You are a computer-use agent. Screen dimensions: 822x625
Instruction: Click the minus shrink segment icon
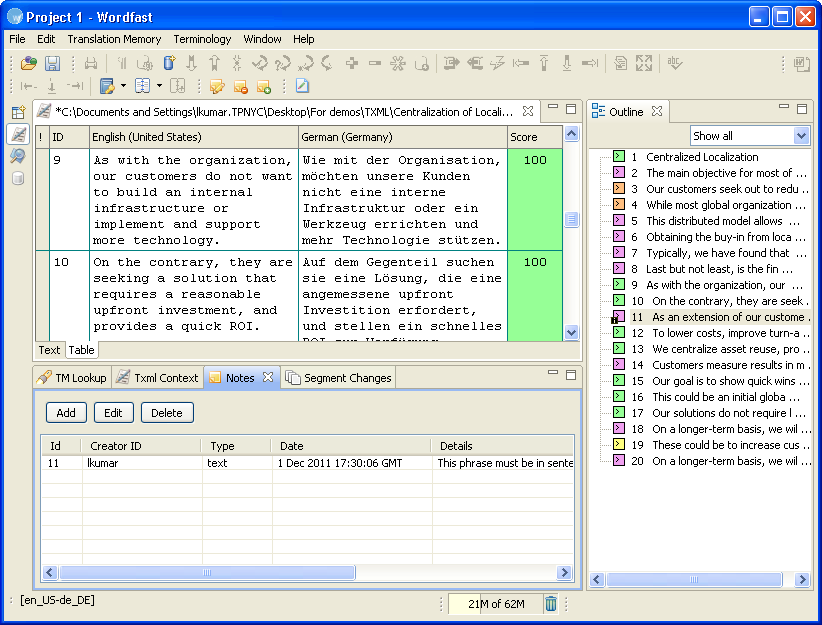coord(375,63)
